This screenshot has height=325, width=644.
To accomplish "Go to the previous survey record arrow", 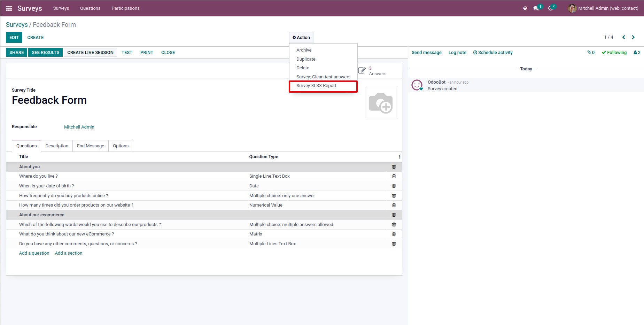I will pyautogui.click(x=623, y=37).
